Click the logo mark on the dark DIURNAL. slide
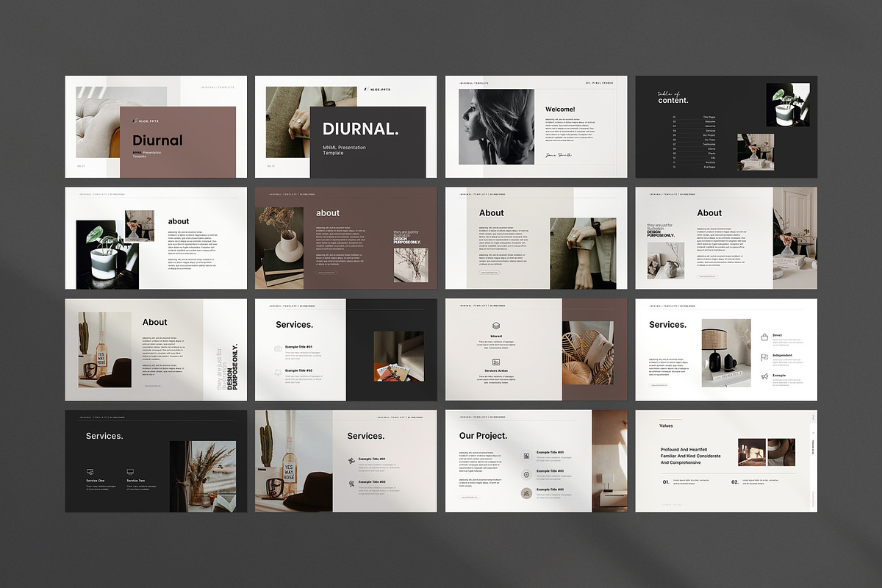 (x=366, y=90)
